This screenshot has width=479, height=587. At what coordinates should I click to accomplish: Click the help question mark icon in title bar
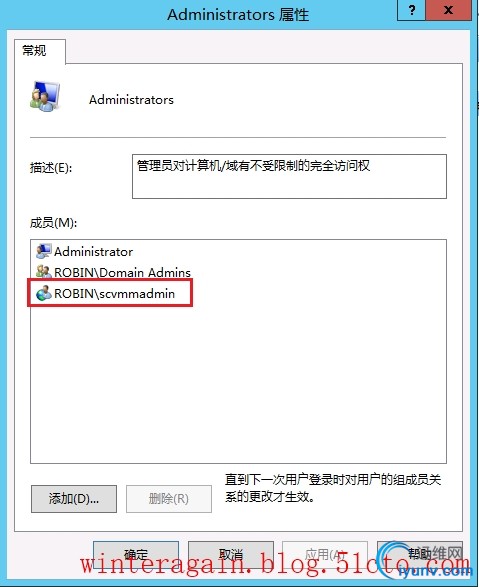pos(412,10)
